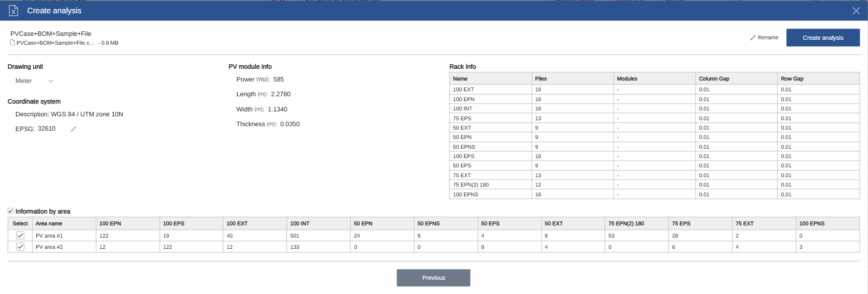The width and height of the screenshot is (868, 294).
Task: Click the file document icon beside PVCase+BOM+Sample+File.x…
Action: [x=13, y=43]
